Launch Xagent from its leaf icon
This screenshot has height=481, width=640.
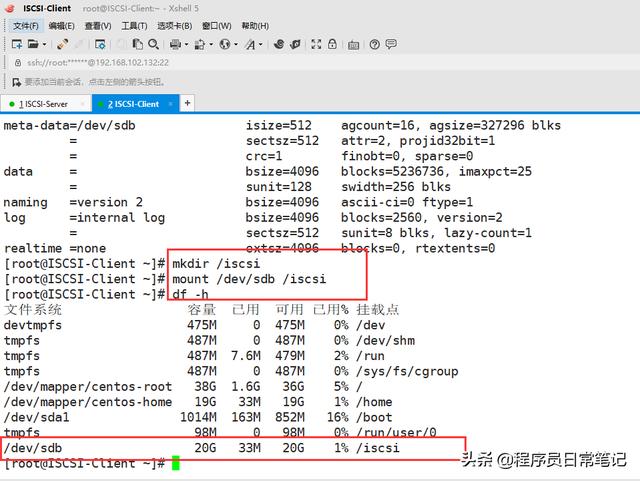[295, 44]
